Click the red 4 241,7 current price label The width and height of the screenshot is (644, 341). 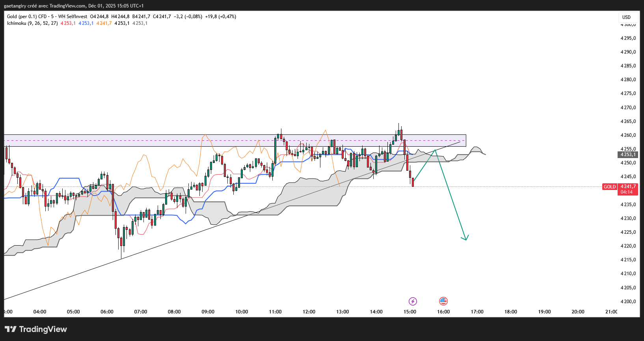(x=628, y=186)
